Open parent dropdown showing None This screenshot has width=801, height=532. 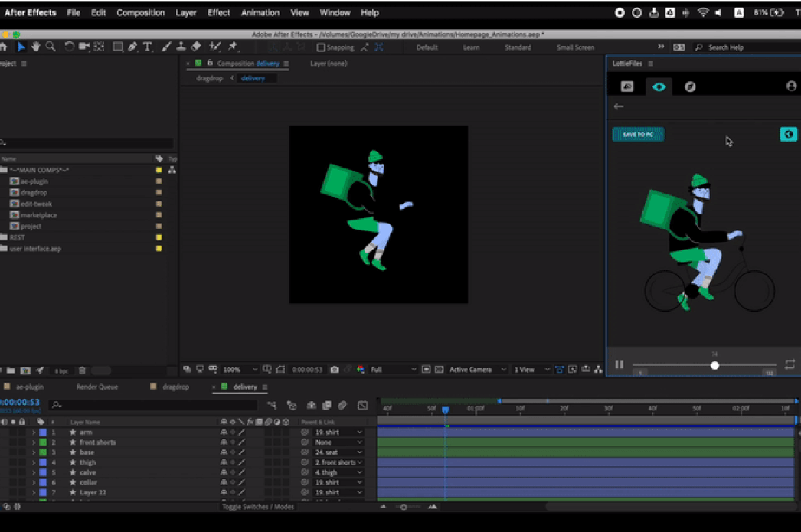click(x=338, y=442)
